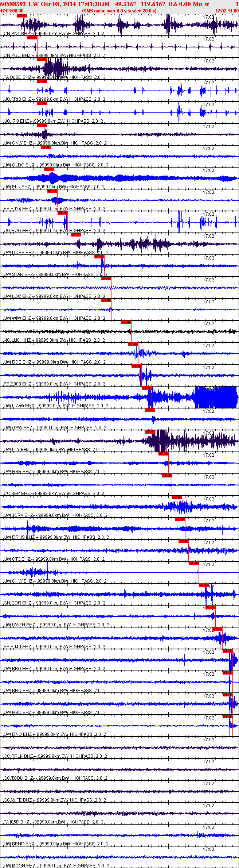Select the CC.WIFE BHZ station label
The height and width of the screenshot is (868, 239).
[18, 800]
